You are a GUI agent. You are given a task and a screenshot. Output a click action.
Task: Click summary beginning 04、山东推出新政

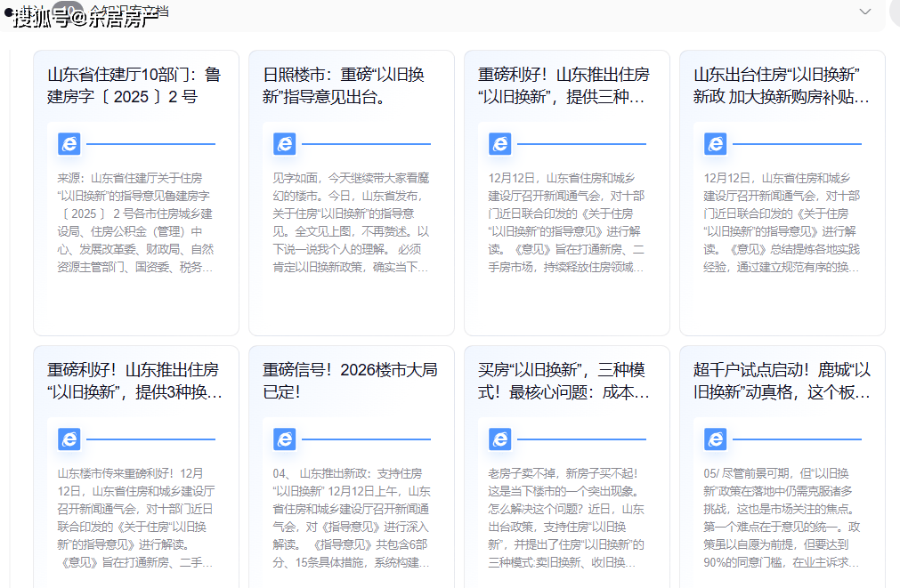pyautogui.click(x=351, y=518)
